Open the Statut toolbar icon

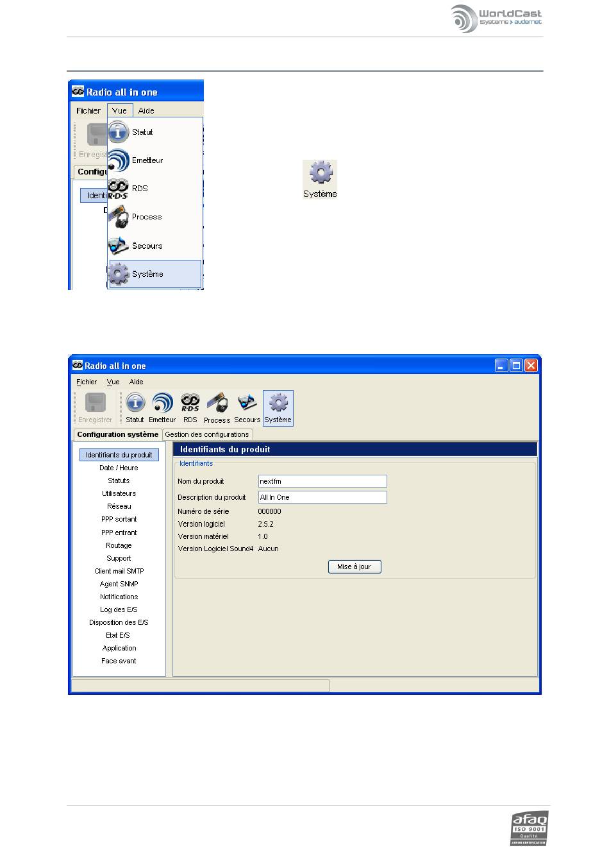[135, 407]
